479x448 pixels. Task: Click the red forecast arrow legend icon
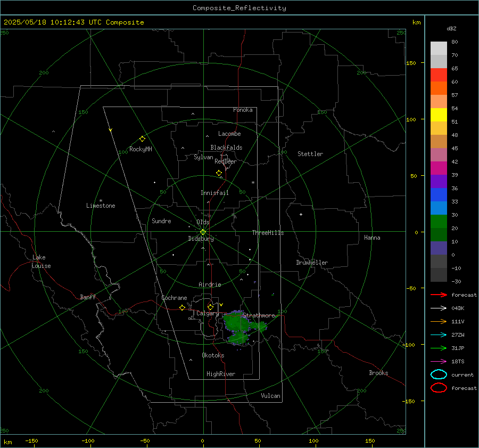[439, 295]
